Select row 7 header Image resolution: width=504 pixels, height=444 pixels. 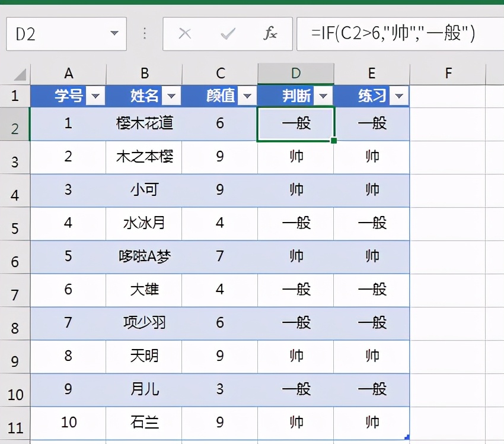[15, 290]
